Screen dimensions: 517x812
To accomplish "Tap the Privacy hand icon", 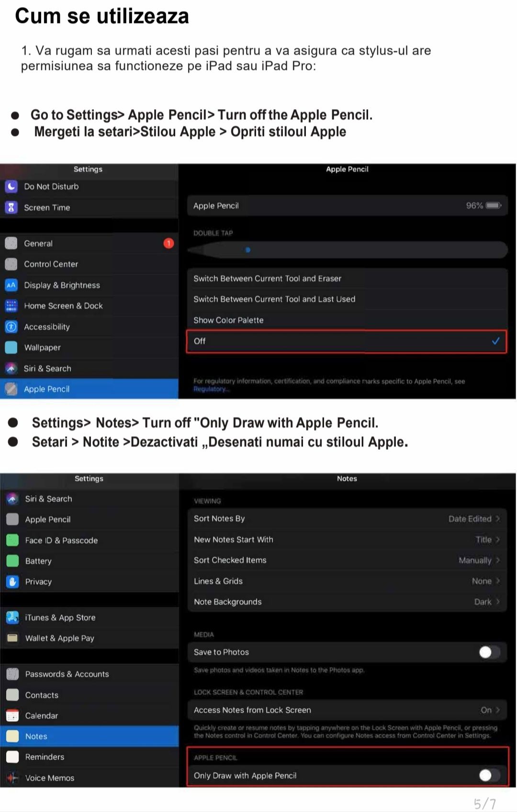I will (12, 581).
